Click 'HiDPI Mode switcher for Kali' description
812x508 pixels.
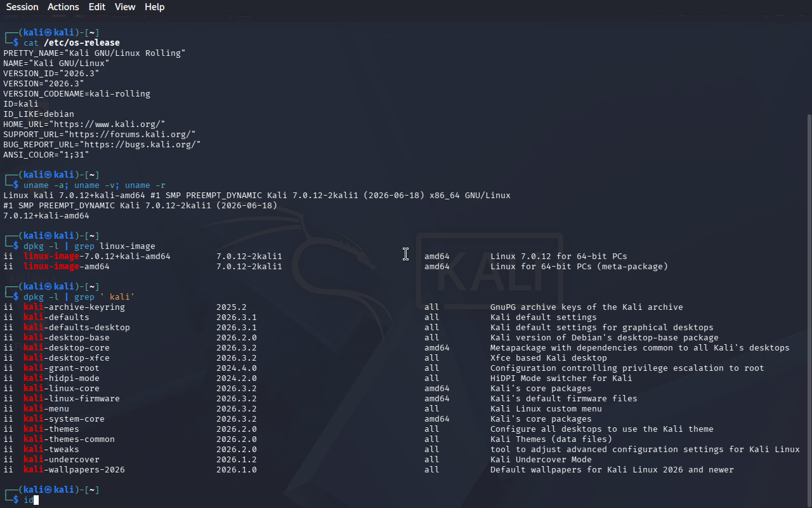[x=561, y=378]
